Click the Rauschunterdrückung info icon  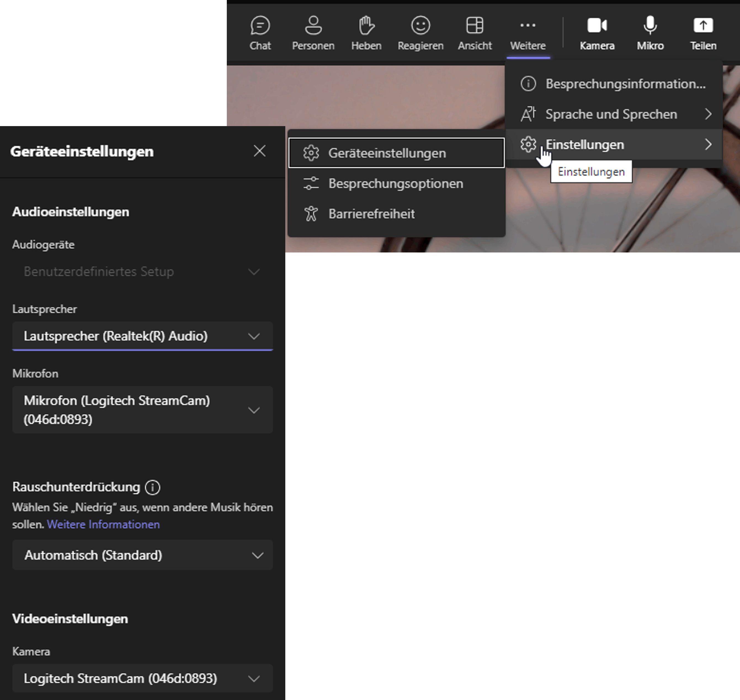tap(153, 487)
